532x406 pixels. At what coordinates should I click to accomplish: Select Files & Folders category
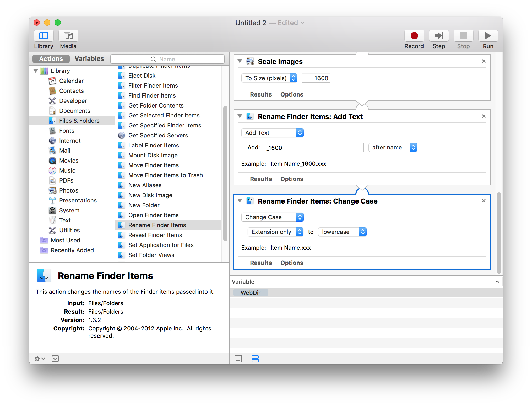72,121
